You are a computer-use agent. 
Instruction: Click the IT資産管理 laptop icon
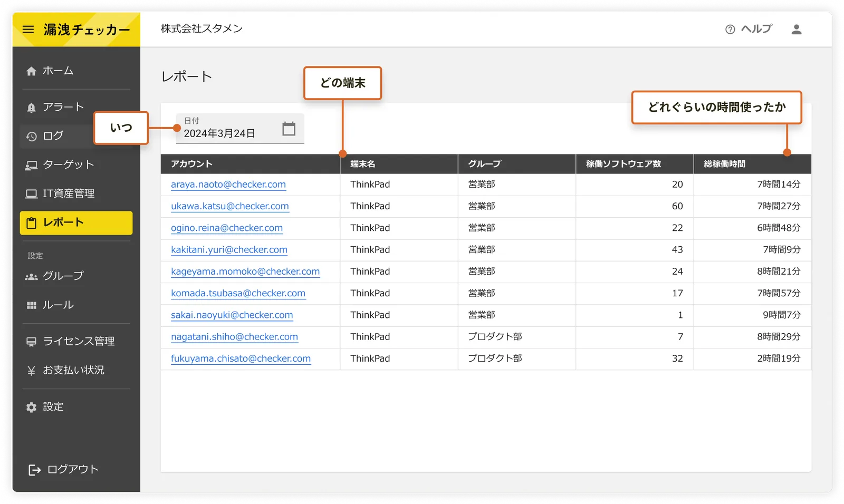32,194
